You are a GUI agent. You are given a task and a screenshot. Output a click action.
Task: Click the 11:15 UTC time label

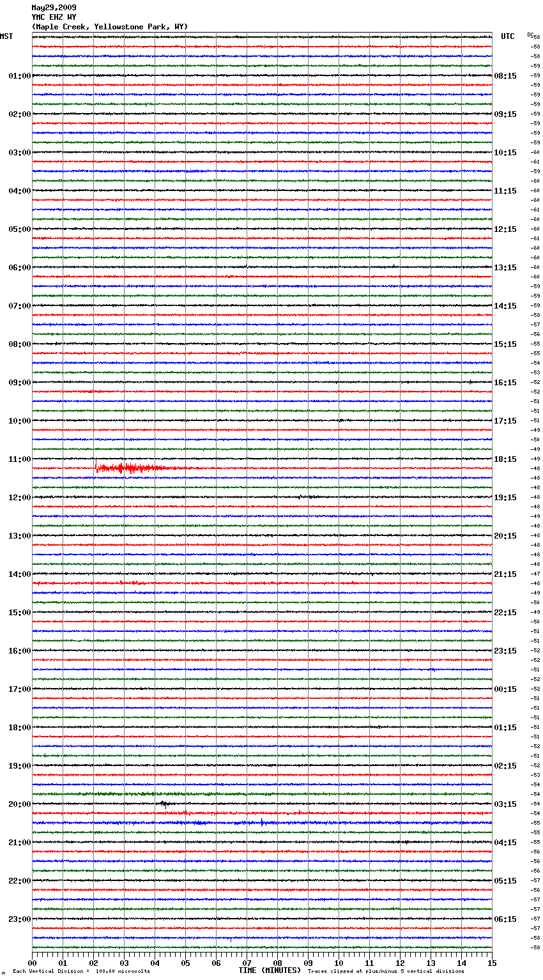click(505, 191)
